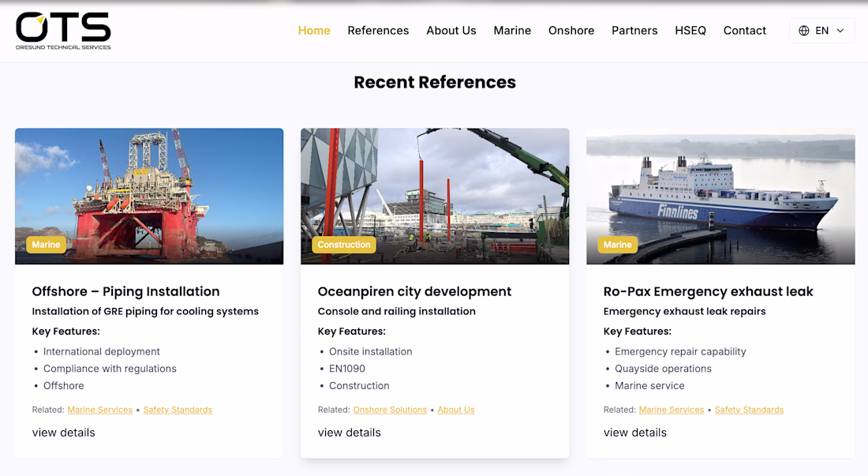868x476 pixels.
Task: Expand the EN language dropdown chevron
Action: pyautogui.click(x=840, y=31)
